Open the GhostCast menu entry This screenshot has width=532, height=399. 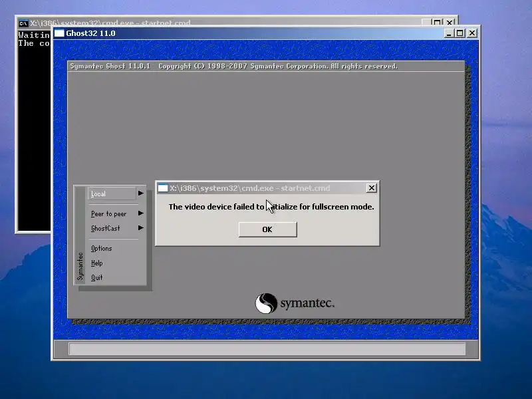(106, 228)
